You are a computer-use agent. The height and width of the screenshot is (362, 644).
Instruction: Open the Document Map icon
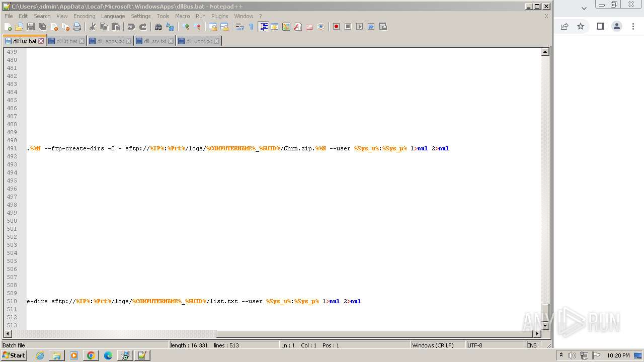pos(286,27)
